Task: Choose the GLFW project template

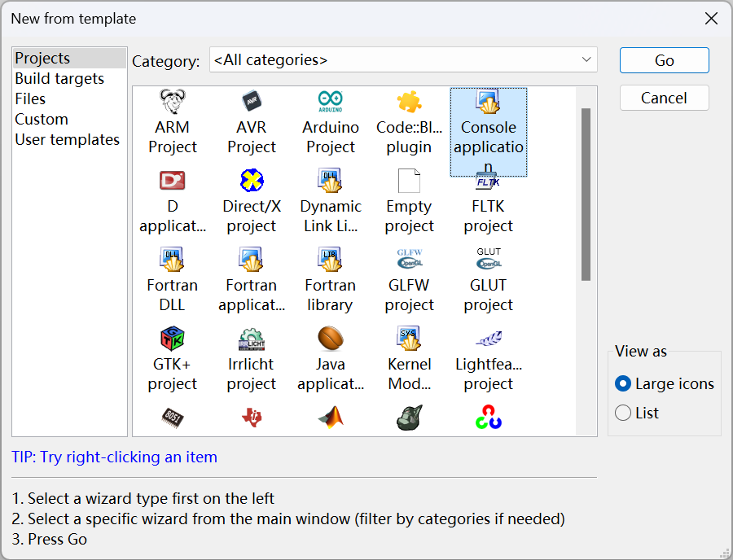Action: (409, 280)
